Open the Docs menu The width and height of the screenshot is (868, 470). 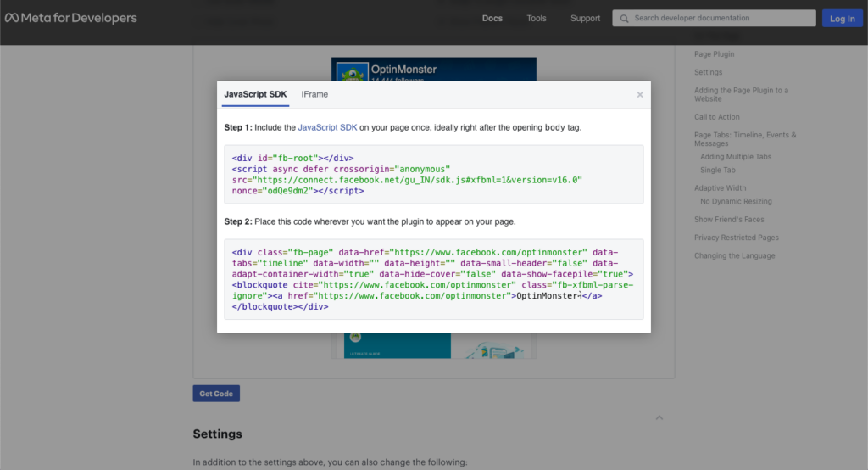coord(492,19)
